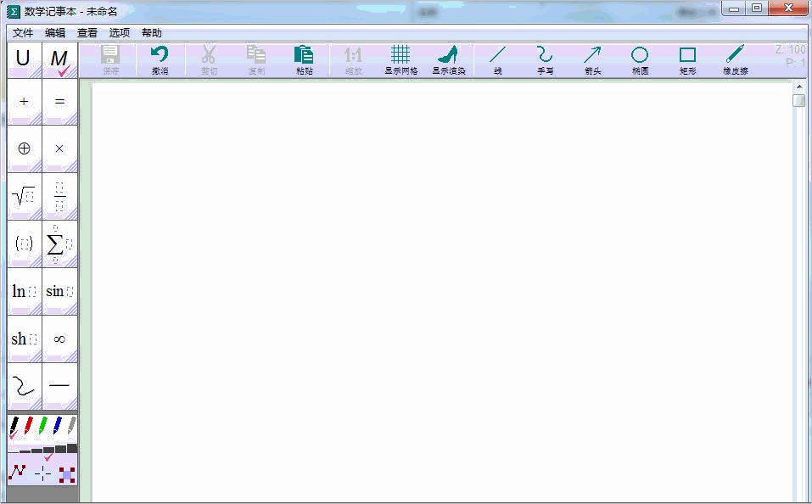Click the vertical scrollbar thumb
Viewport: 812px width, 504px height.
click(799, 100)
